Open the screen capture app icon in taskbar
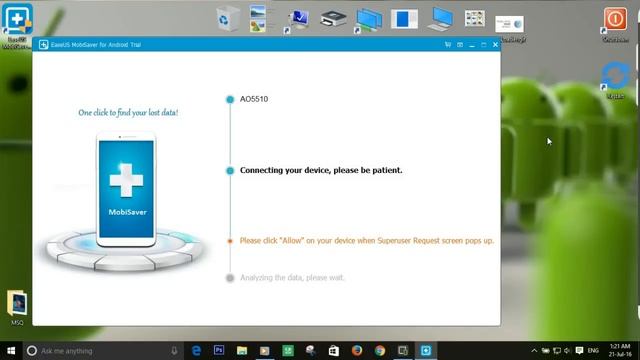The image size is (640, 360). [403, 351]
